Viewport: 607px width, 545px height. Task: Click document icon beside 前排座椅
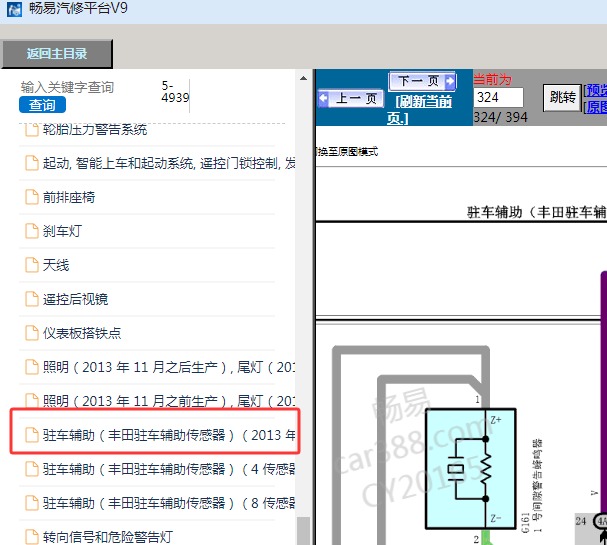(x=32, y=197)
